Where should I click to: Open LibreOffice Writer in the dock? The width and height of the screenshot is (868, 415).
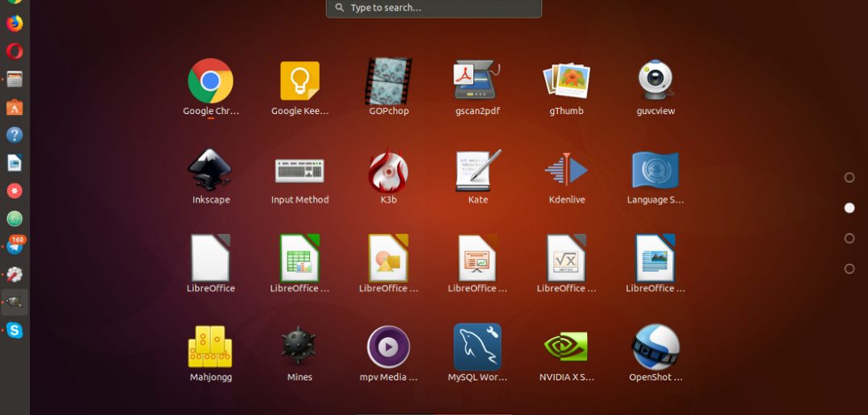(x=14, y=163)
